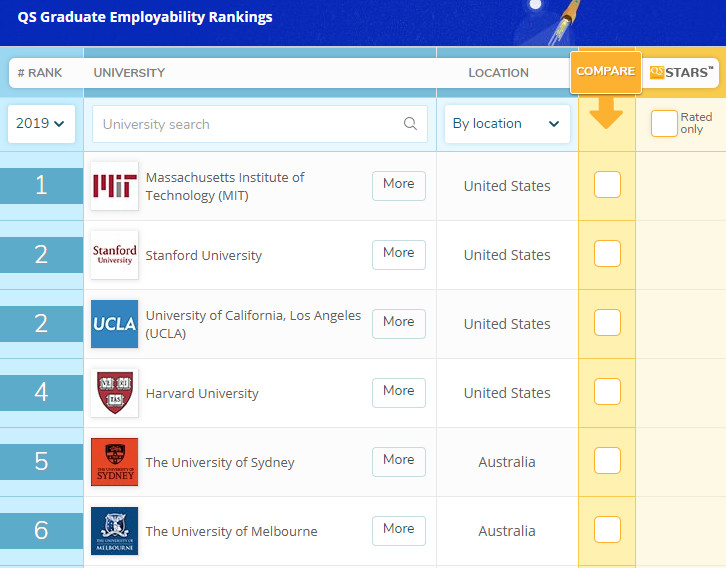This screenshot has height=568, width=726.
Task: Tick the compare checkbox for UCLA
Action: [x=607, y=323]
